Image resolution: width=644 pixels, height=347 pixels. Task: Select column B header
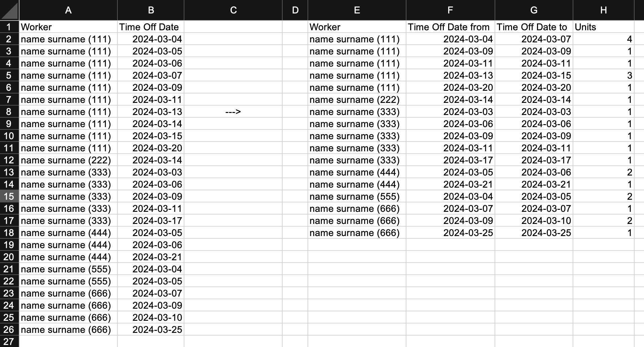151,10
